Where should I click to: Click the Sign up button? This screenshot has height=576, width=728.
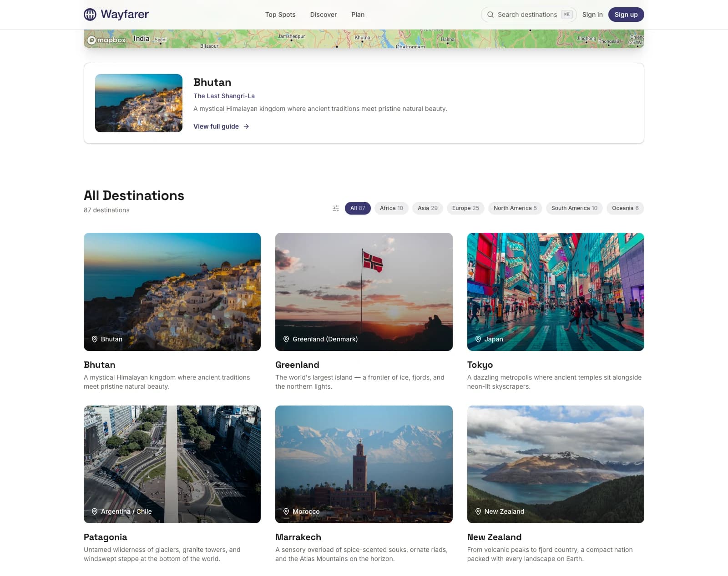coord(626,15)
